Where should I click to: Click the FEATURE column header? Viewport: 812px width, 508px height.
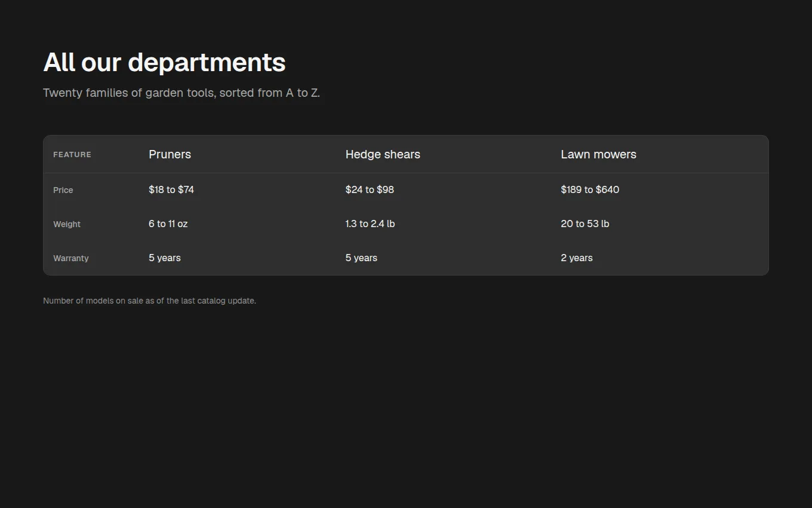[72, 155]
